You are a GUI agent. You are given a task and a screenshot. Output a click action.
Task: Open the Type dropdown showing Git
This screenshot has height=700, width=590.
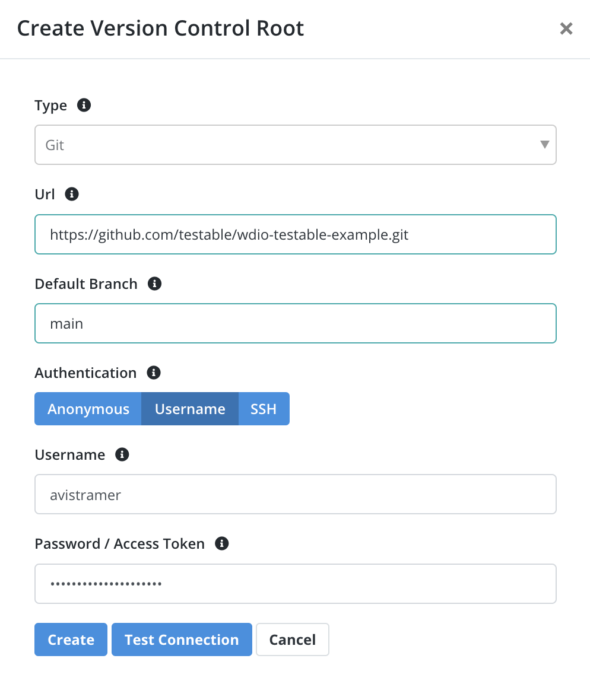coord(295,145)
